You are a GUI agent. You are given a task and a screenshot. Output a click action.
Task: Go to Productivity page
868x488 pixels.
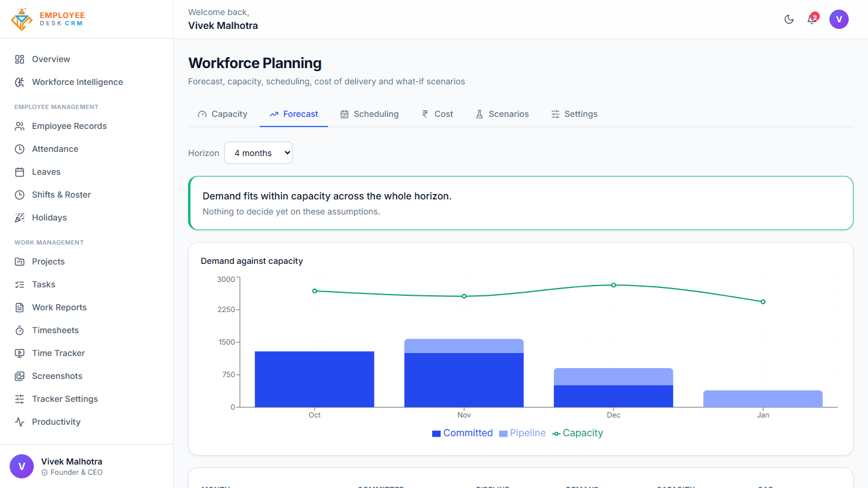tap(87, 422)
